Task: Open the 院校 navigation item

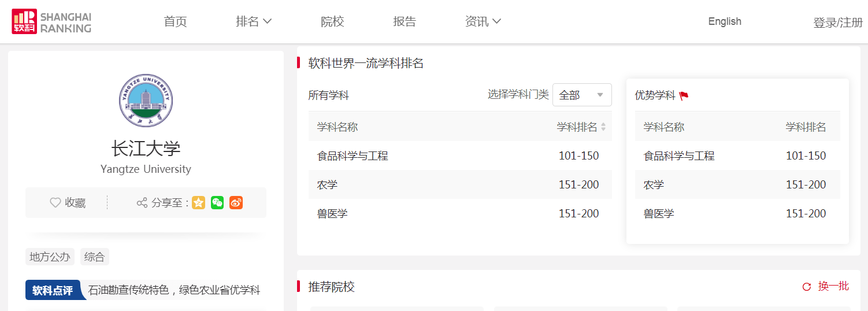Action: pyautogui.click(x=332, y=21)
